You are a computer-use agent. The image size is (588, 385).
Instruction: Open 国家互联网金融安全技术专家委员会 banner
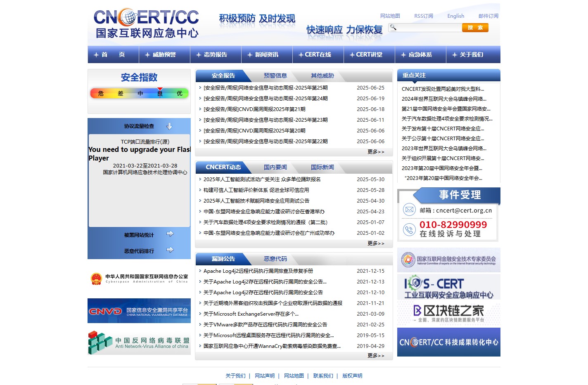(x=449, y=260)
